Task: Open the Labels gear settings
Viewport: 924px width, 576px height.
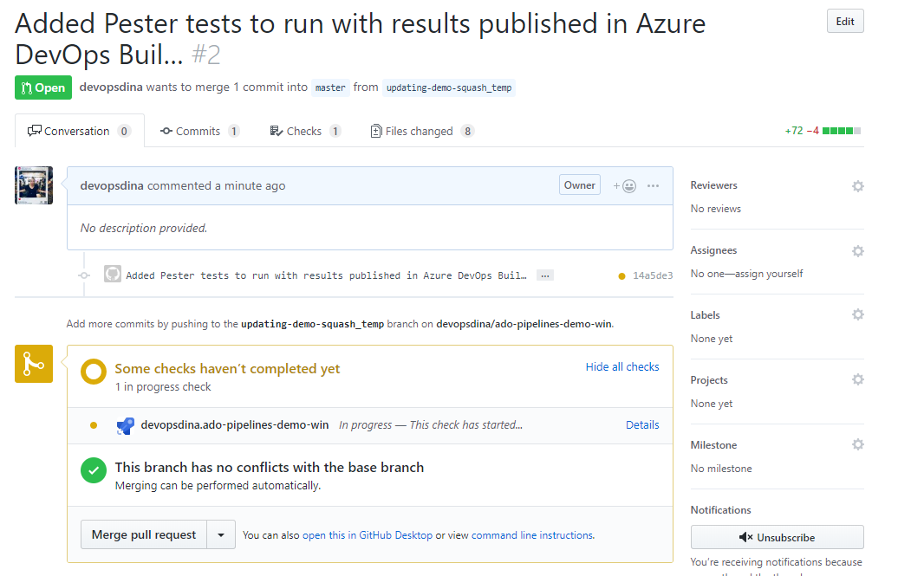Action: 857,314
